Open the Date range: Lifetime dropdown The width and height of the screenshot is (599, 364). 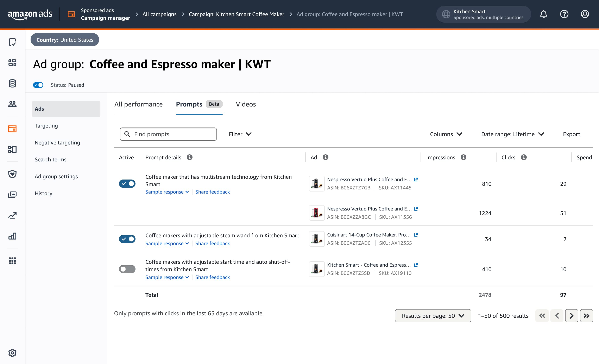coord(512,134)
